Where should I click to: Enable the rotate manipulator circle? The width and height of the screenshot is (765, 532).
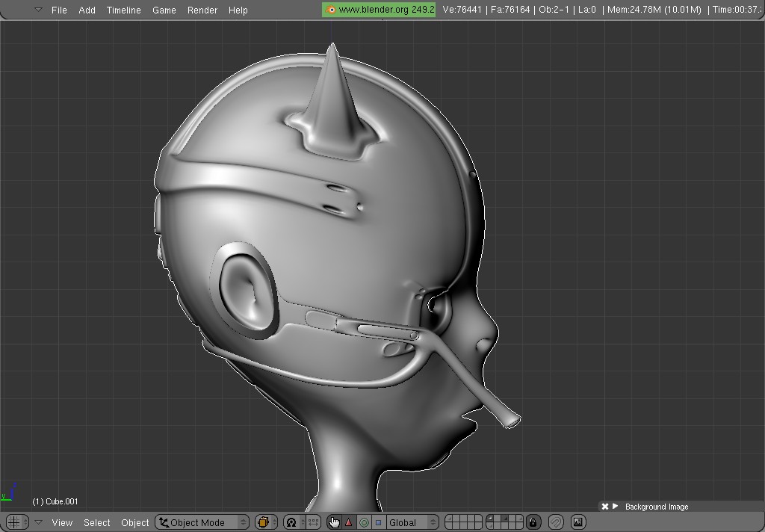[x=364, y=522]
